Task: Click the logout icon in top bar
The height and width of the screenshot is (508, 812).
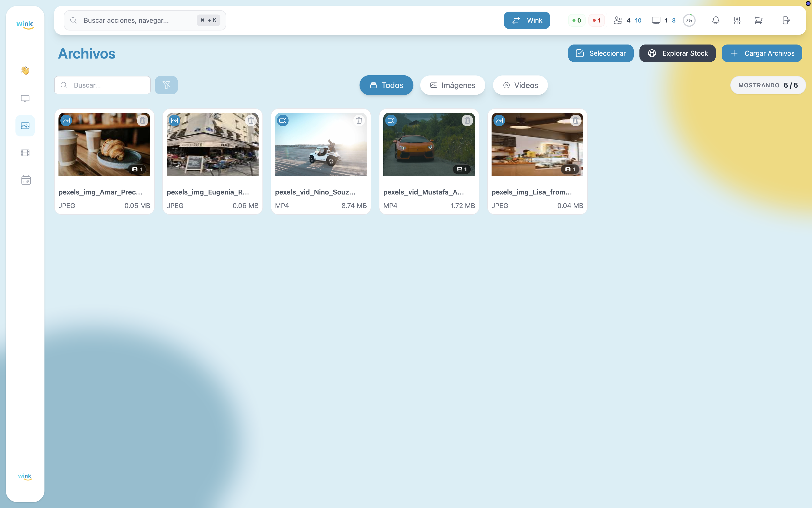Action: [x=786, y=21]
